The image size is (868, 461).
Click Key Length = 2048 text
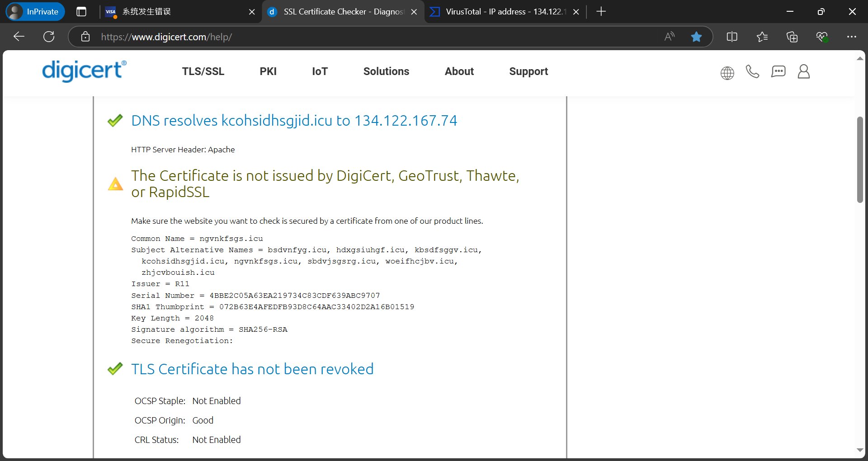pos(172,318)
